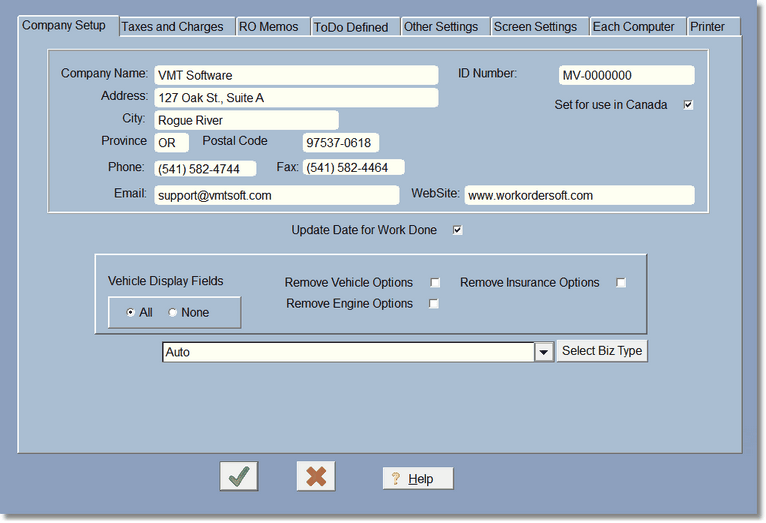Click the Remove Vehicle Options label text
This screenshot has height=523, width=766.
coord(349,283)
